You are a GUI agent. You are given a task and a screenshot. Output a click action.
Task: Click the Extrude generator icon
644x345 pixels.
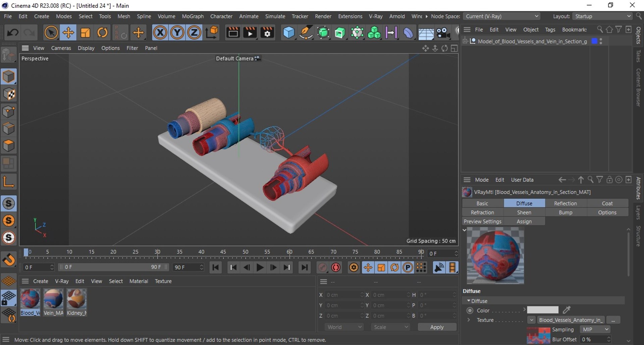[340, 33]
